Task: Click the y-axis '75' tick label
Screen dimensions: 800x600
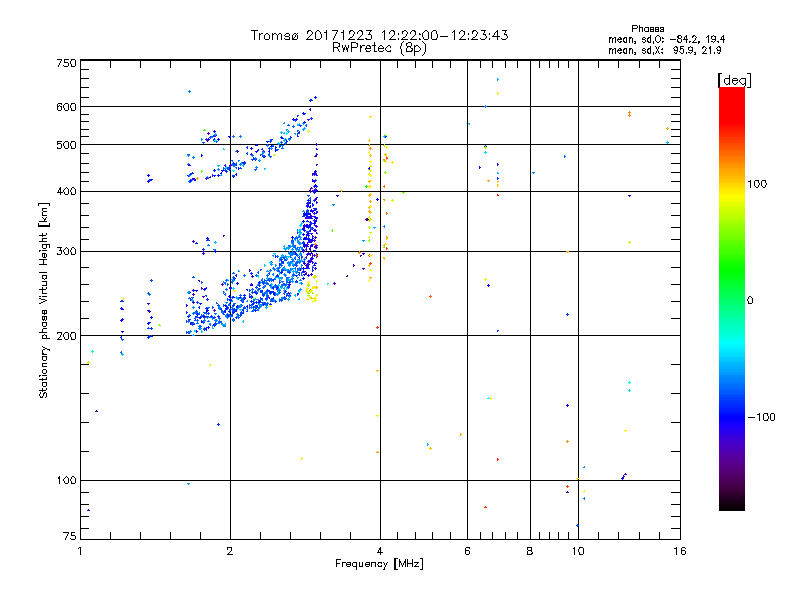Action: point(70,536)
